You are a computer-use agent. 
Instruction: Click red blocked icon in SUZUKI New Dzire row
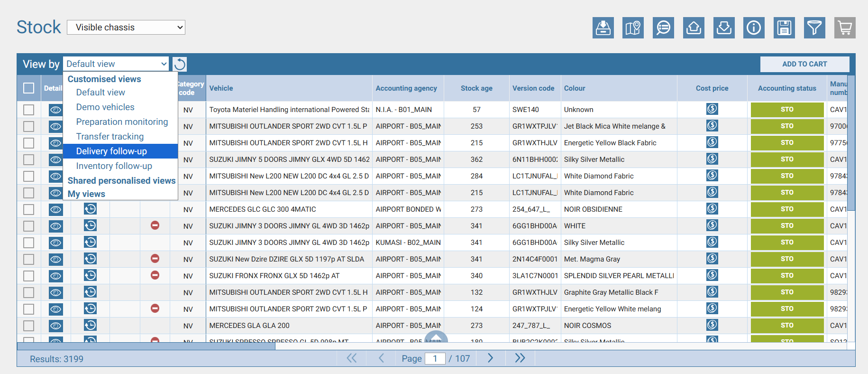pyautogui.click(x=155, y=259)
